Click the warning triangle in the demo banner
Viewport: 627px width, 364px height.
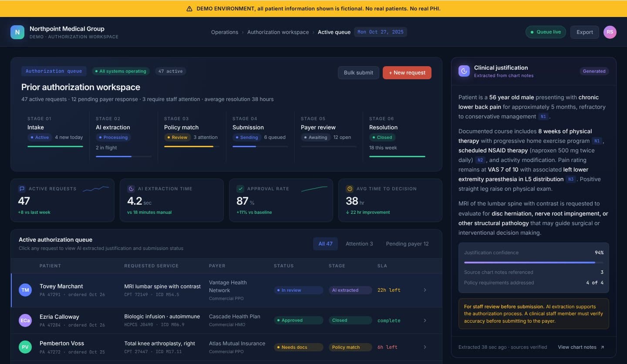coord(189,9)
